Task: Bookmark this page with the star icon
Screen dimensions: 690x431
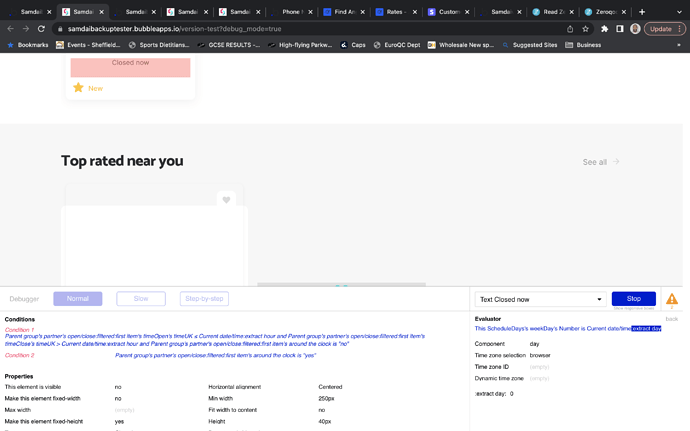Action: (585, 29)
